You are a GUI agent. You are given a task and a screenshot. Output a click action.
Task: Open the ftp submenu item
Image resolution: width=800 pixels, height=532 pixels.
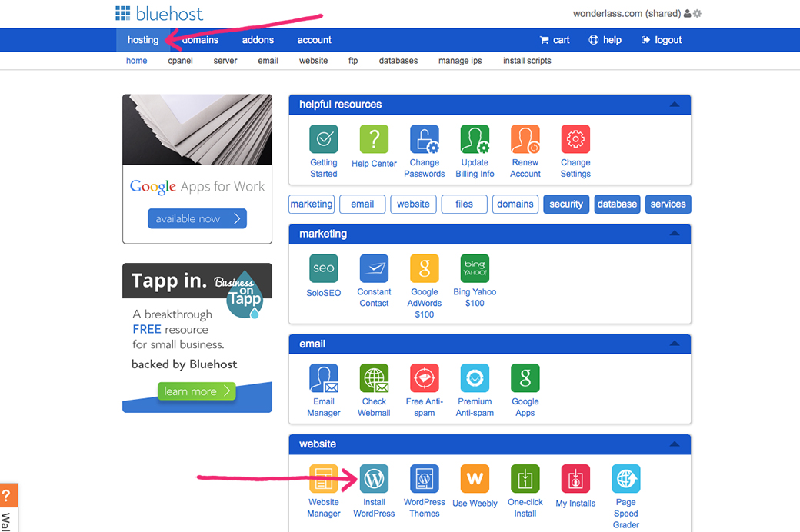pos(353,61)
